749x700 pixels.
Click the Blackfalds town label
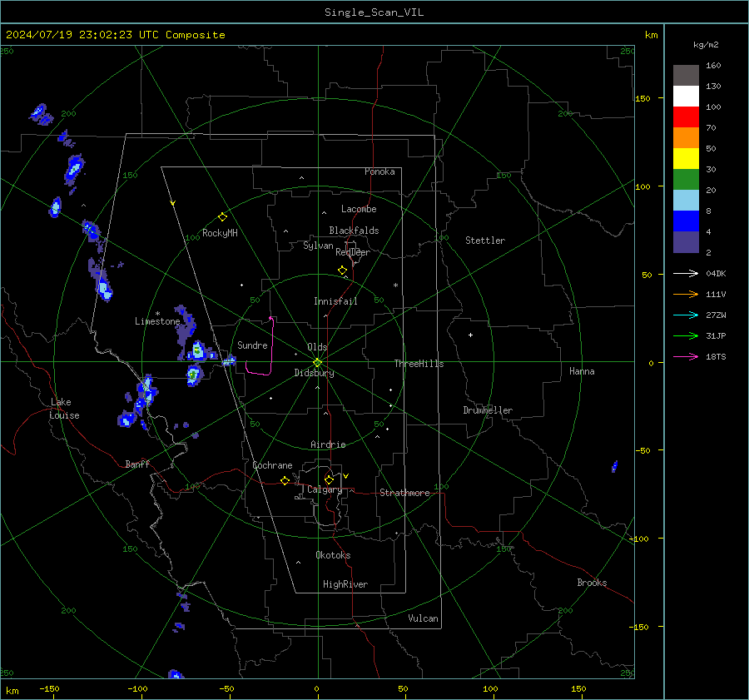pos(354,231)
